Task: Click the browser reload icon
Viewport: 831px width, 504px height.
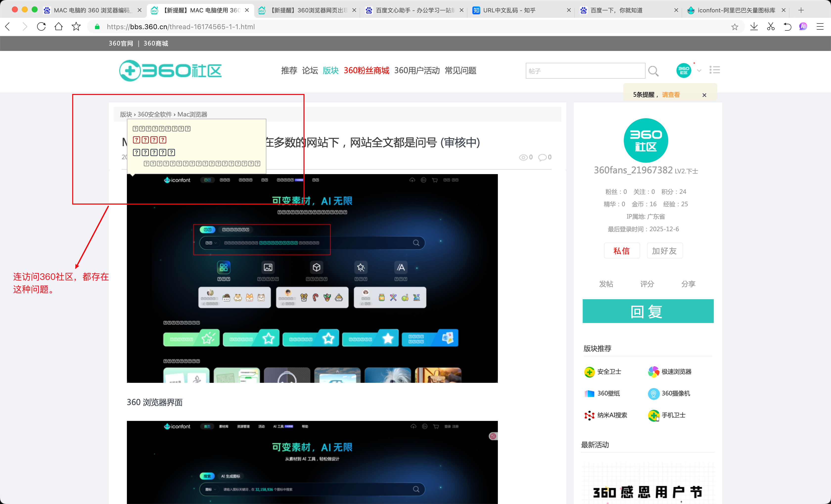Action: [41, 27]
